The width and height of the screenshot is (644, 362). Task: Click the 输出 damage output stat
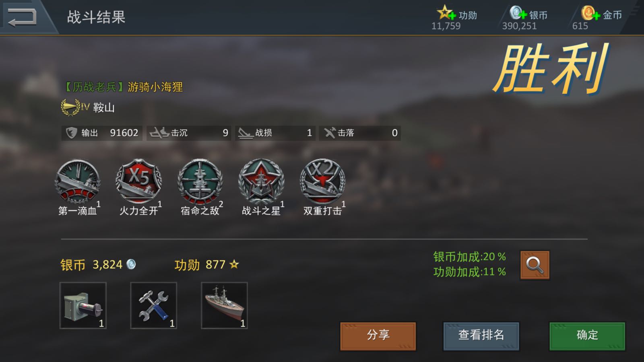click(x=101, y=133)
